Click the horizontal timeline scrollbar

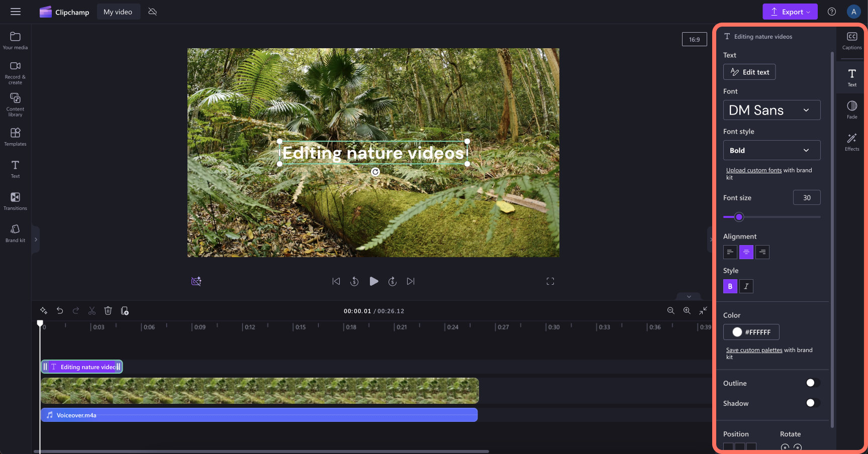coord(261,451)
